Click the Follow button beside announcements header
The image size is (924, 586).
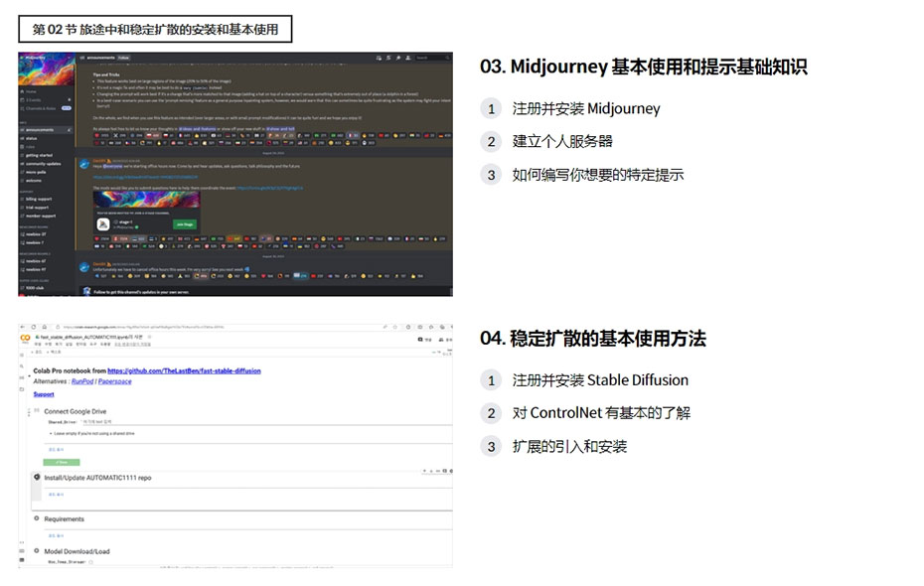tap(123, 58)
